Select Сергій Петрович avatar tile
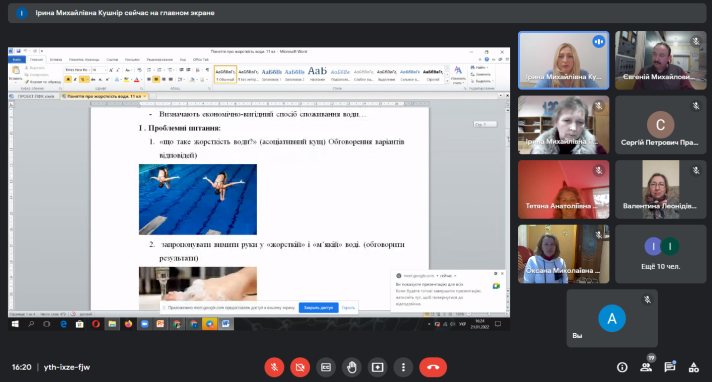712x382 pixels. coord(661,125)
